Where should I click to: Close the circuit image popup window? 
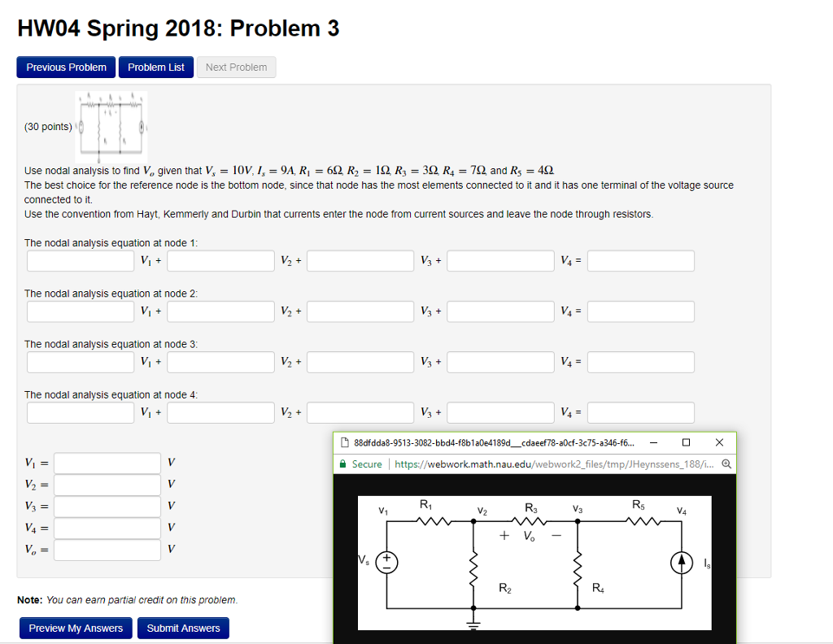(x=718, y=443)
